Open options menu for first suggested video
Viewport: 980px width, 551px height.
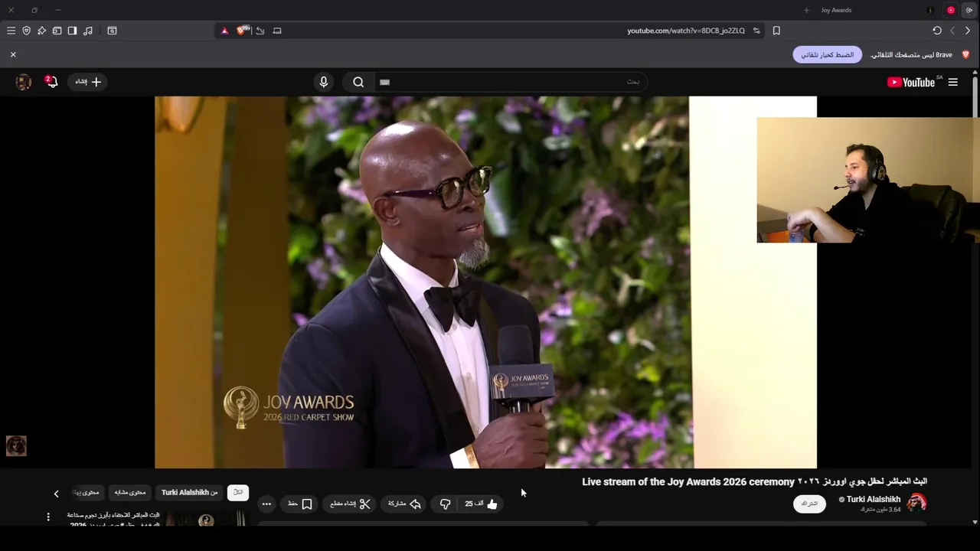[48, 517]
